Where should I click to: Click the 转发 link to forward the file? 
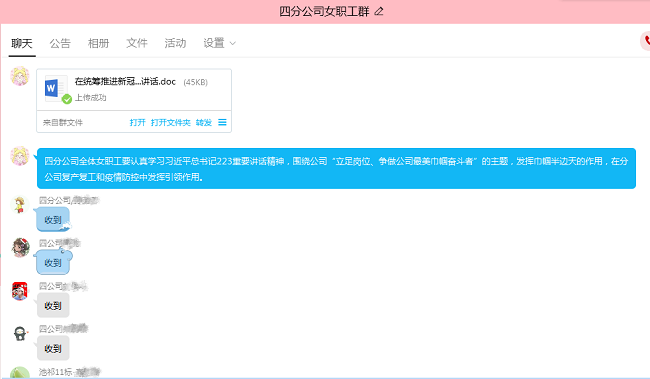click(204, 122)
